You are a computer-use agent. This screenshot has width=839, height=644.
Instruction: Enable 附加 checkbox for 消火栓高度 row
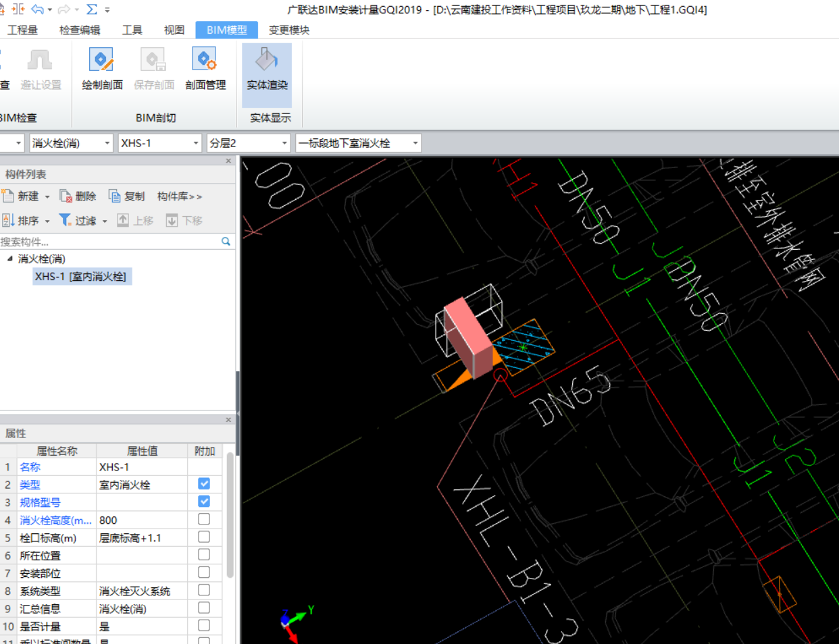pos(204,519)
